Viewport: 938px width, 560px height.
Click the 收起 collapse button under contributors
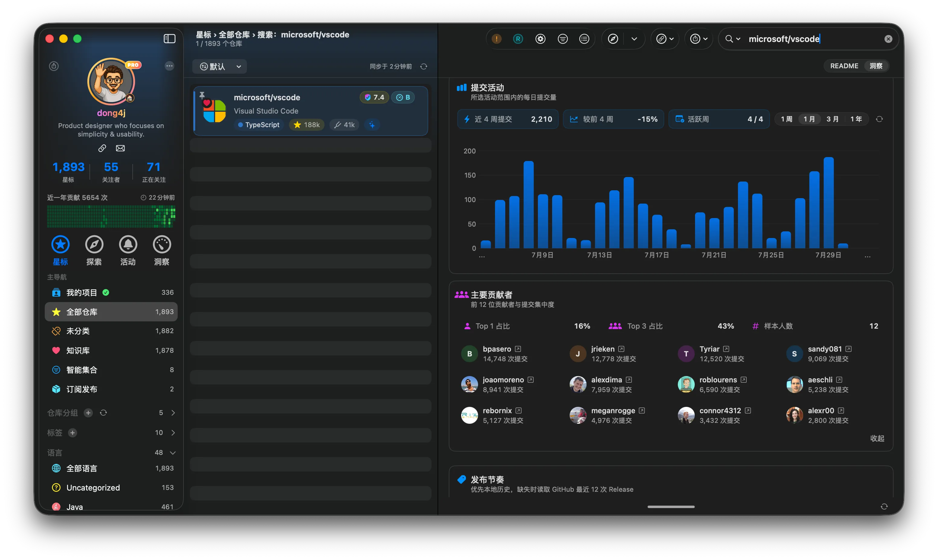877,439
